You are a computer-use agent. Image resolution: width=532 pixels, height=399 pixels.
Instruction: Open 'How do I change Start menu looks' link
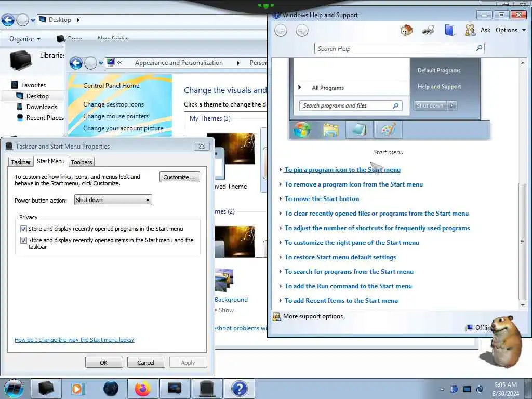pos(74,340)
